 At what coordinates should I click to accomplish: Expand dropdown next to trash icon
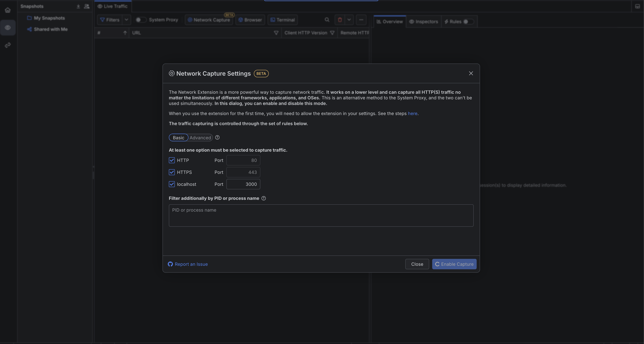click(x=349, y=20)
